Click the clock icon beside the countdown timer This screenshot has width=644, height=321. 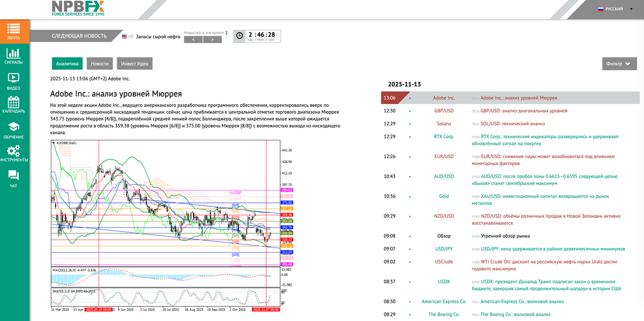(x=239, y=36)
